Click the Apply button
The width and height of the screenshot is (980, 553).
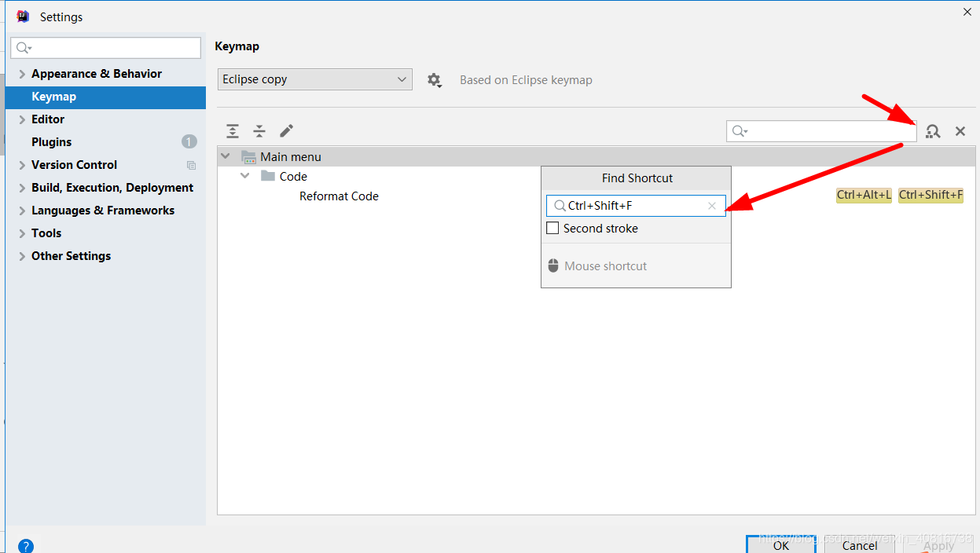[x=938, y=544]
